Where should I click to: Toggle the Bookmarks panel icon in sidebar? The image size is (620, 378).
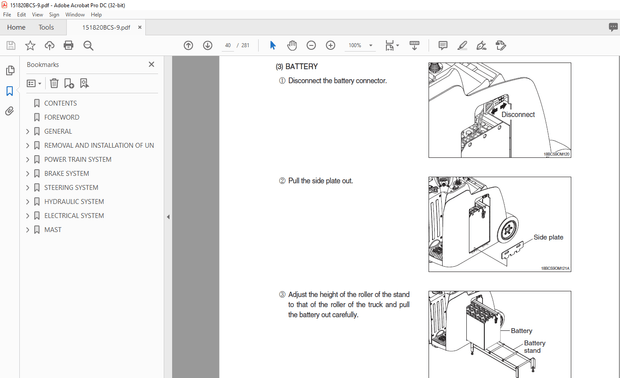10,91
